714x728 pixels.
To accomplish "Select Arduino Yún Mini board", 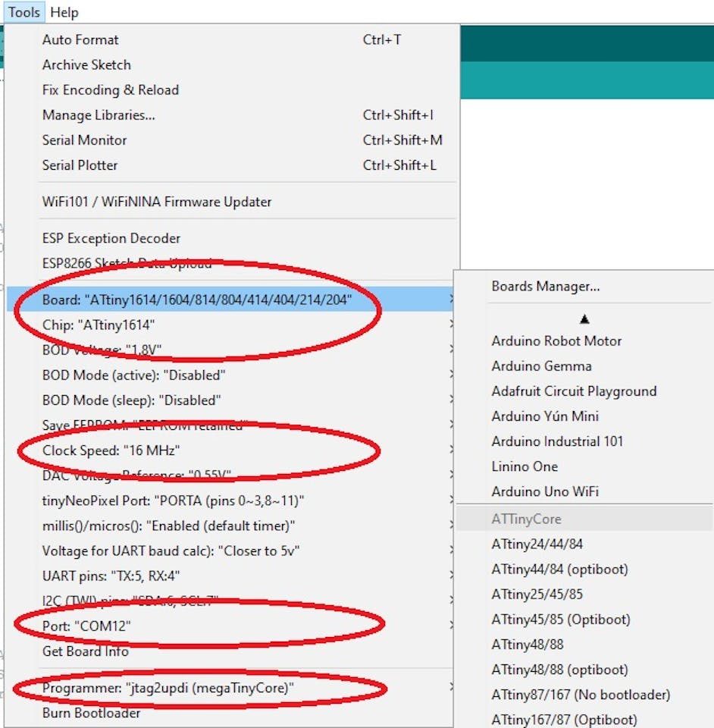I will point(584,416).
